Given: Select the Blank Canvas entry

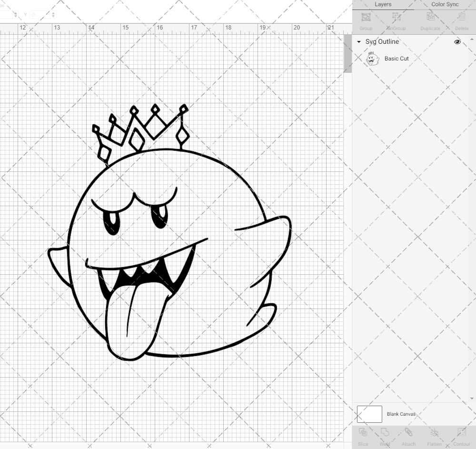Looking at the screenshot, I should (402, 414).
